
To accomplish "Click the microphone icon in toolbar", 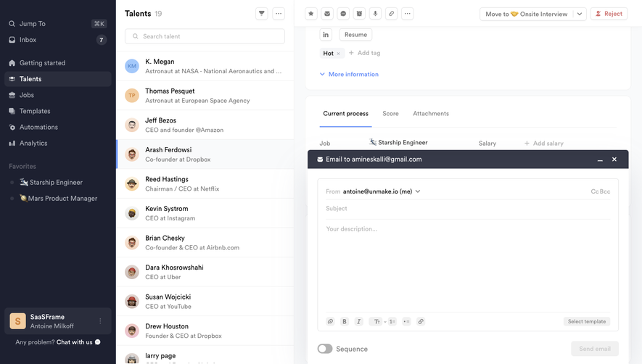I will pyautogui.click(x=375, y=14).
